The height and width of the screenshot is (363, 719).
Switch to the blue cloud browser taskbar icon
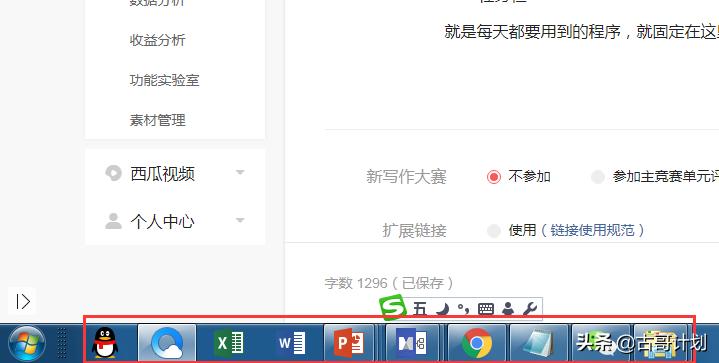point(167,343)
